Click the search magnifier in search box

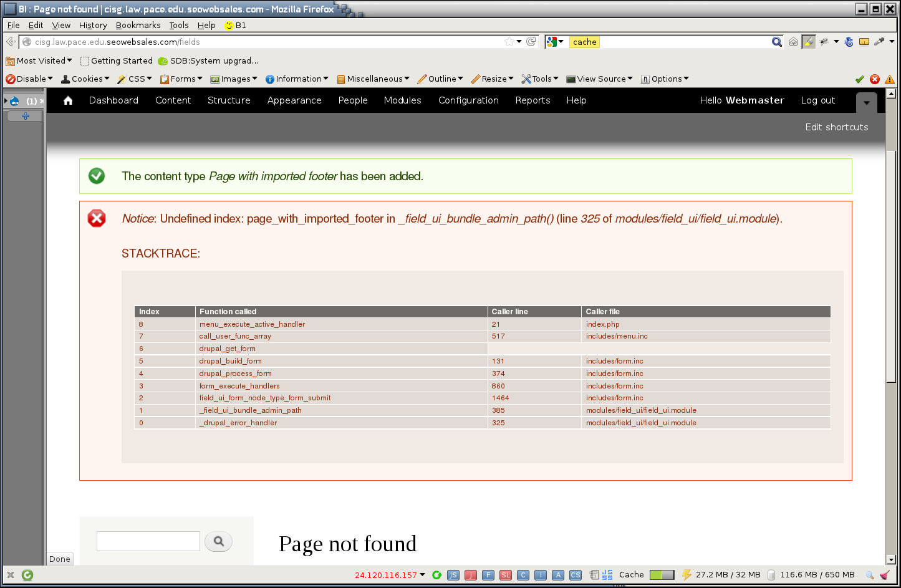tap(777, 42)
